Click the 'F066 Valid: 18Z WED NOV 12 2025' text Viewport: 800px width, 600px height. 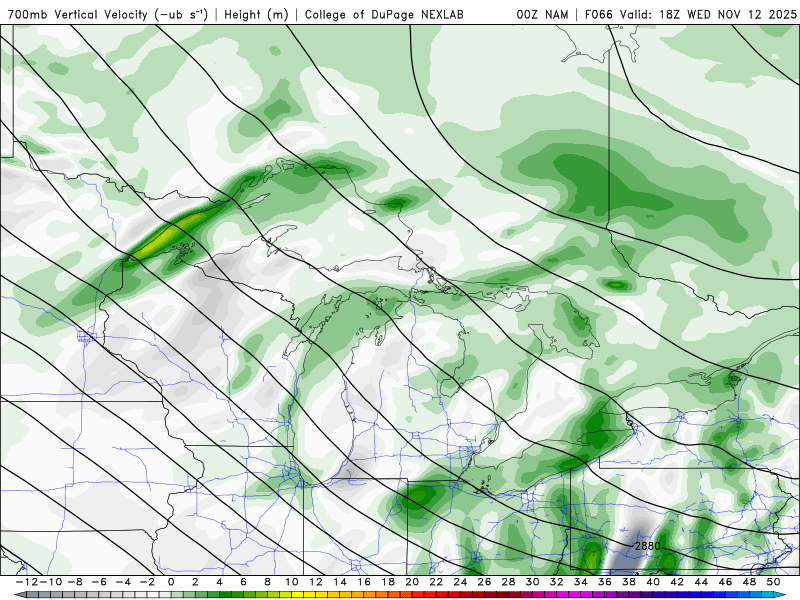(x=690, y=15)
